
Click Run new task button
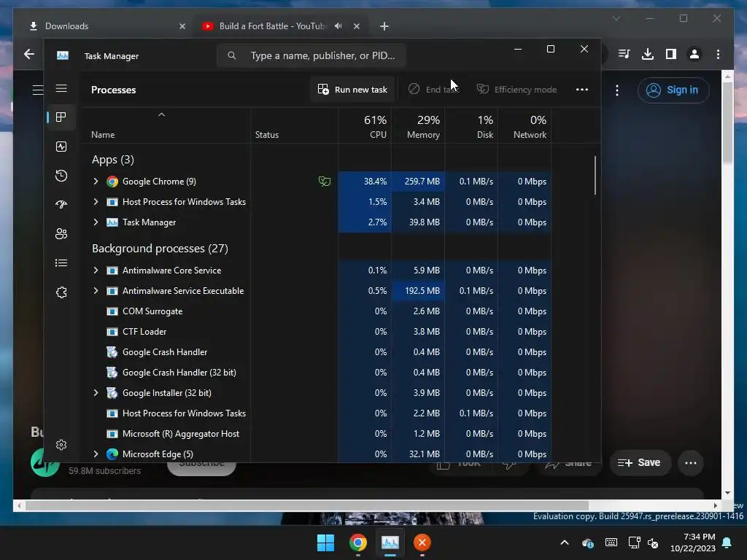tap(352, 90)
